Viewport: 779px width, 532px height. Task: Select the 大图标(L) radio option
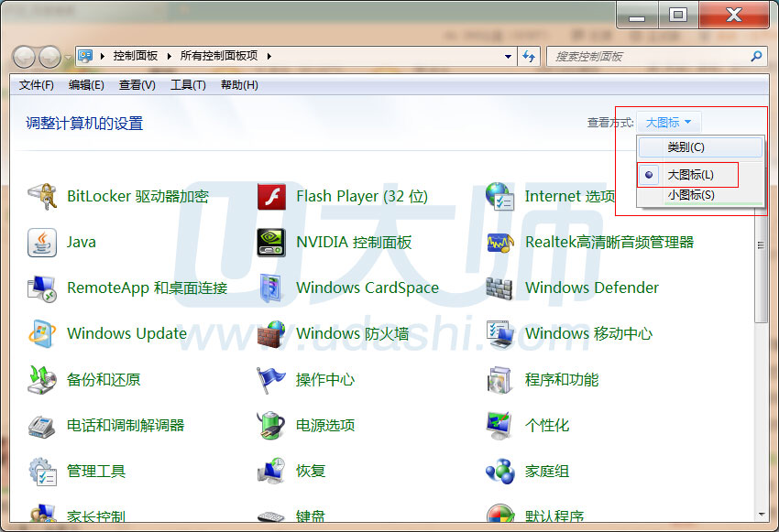pyautogui.click(x=689, y=174)
